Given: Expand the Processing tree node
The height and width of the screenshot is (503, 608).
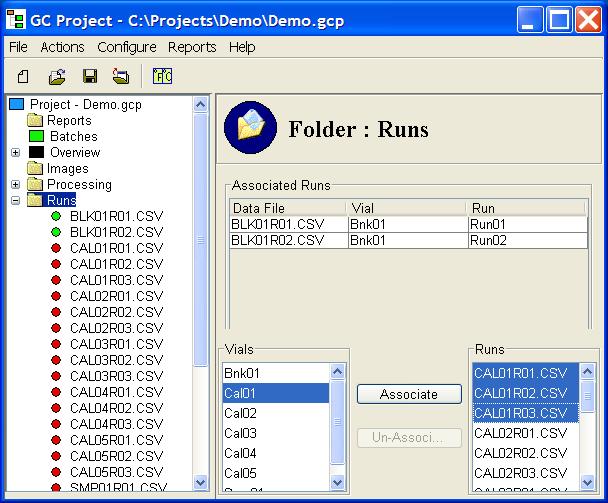Looking at the screenshot, I should click(x=16, y=184).
